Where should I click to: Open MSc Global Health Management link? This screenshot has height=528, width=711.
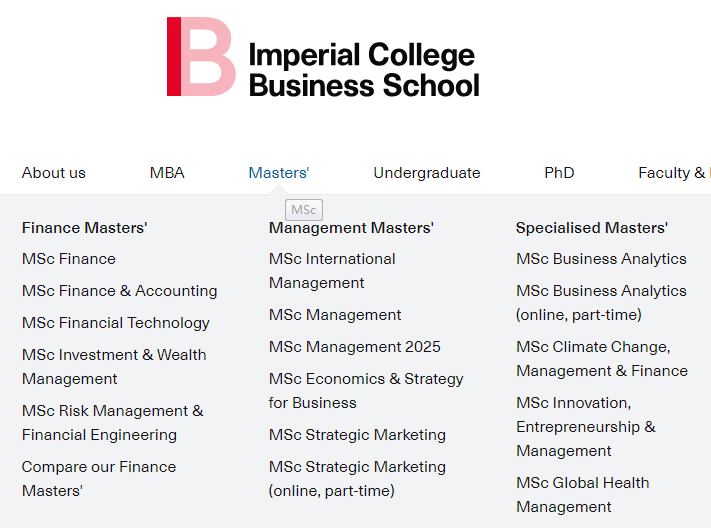(x=583, y=494)
